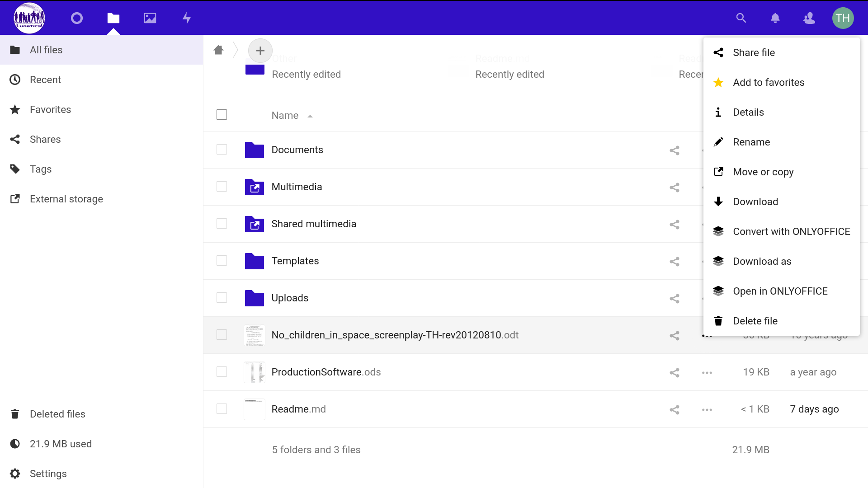The width and height of the screenshot is (868, 488).
Task: Open the Contacts menu icon
Action: (809, 18)
